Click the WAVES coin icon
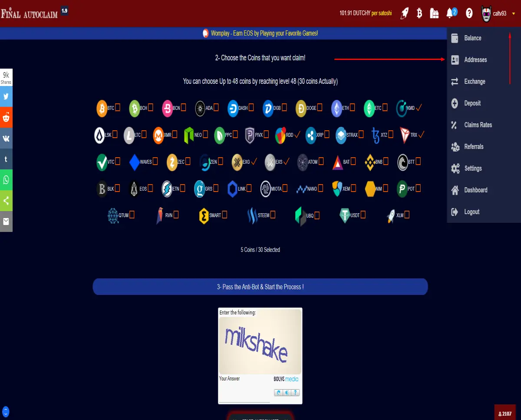The image size is (521, 420). click(134, 162)
